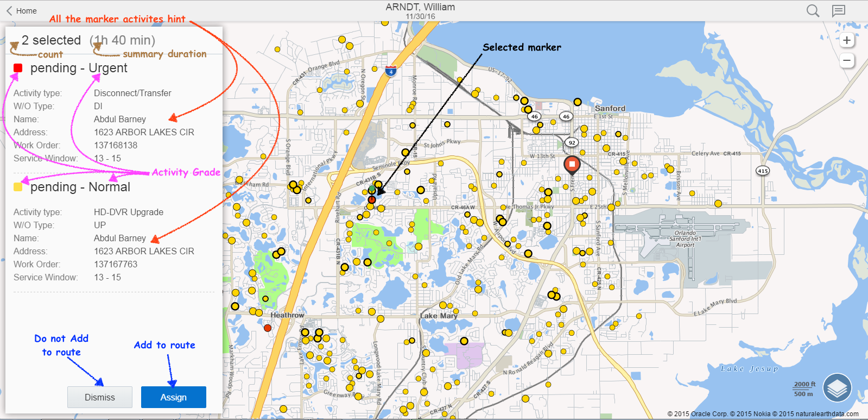The width and height of the screenshot is (868, 420).
Task: Click the route 92 shield
Action: (x=572, y=142)
